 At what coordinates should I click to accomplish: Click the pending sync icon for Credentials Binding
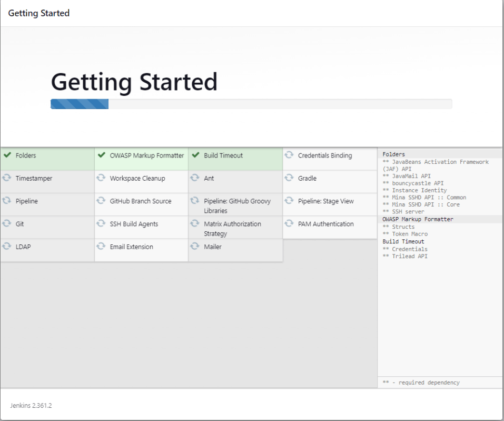pyautogui.click(x=289, y=155)
